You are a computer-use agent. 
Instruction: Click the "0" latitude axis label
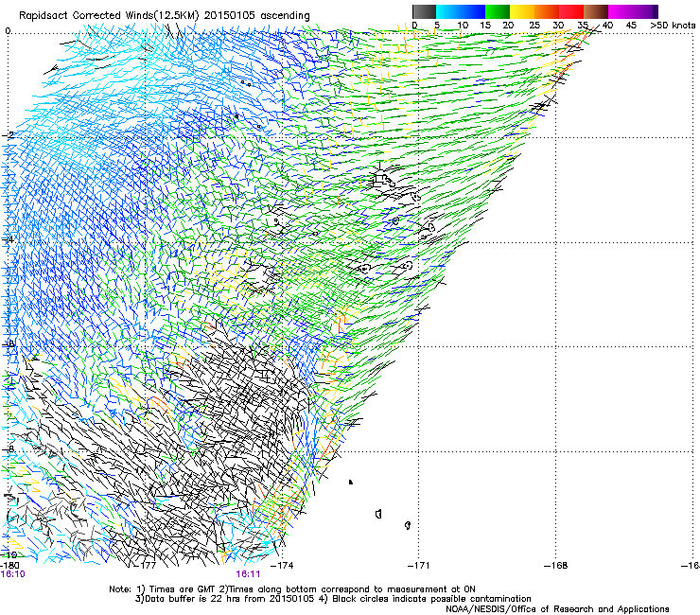click(x=8, y=31)
